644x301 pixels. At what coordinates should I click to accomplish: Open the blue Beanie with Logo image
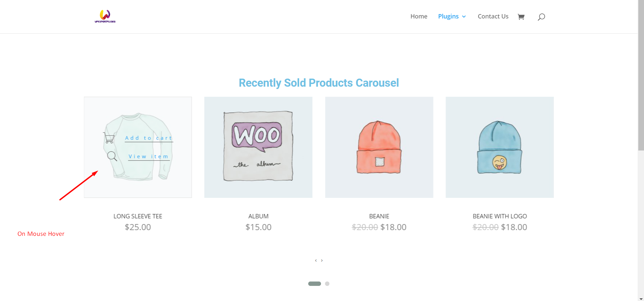point(500,147)
